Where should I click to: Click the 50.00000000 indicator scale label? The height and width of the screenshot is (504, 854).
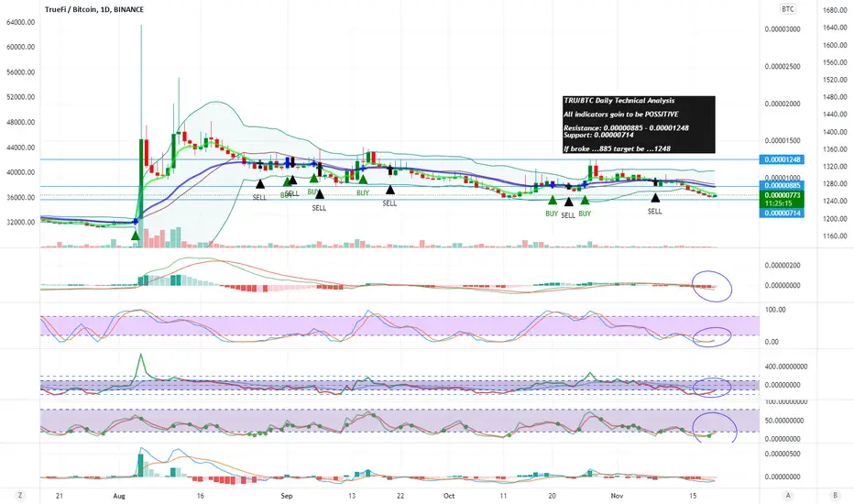click(784, 421)
